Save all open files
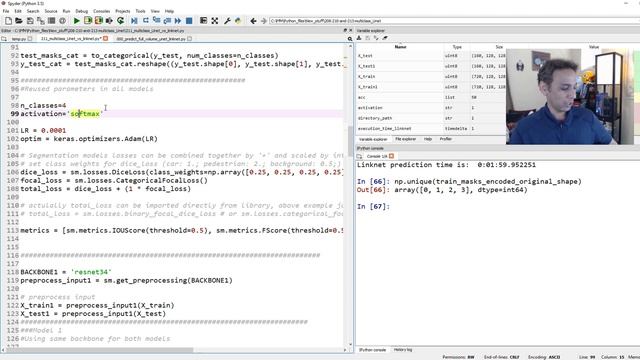Image resolution: width=640 pixels, height=360 pixels. coord(40,20)
